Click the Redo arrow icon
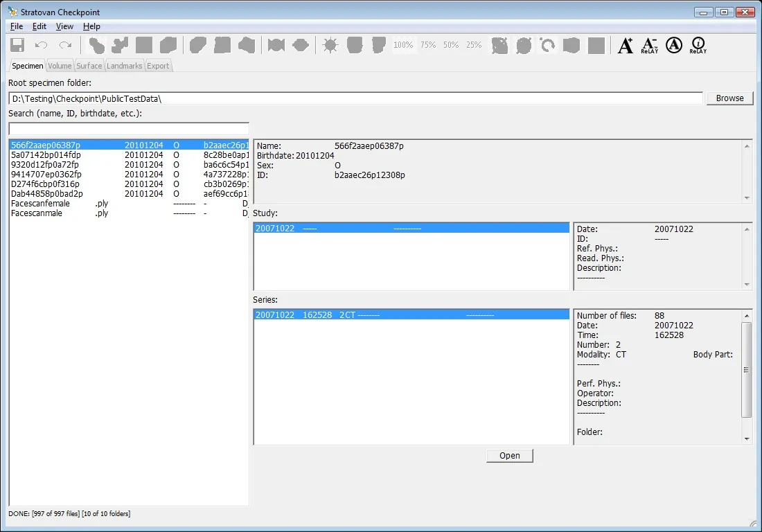762x532 pixels. 65,46
